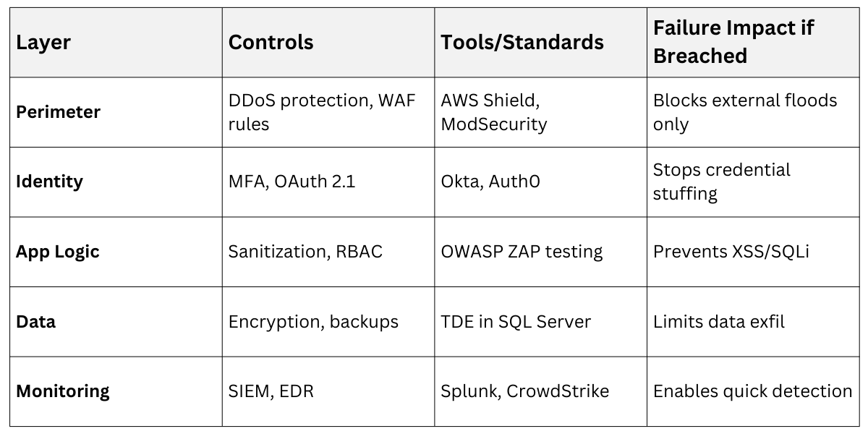868x434 pixels.
Task: Click the OWASP ZAP testing cell
Action: [521, 252]
